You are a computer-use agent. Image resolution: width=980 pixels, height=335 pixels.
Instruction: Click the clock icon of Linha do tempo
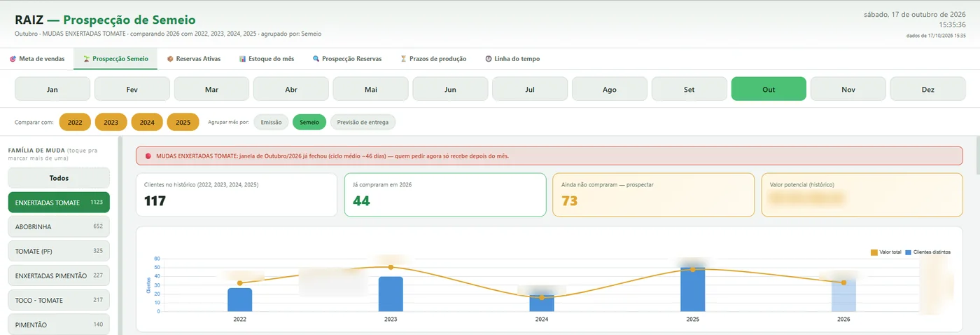point(489,59)
